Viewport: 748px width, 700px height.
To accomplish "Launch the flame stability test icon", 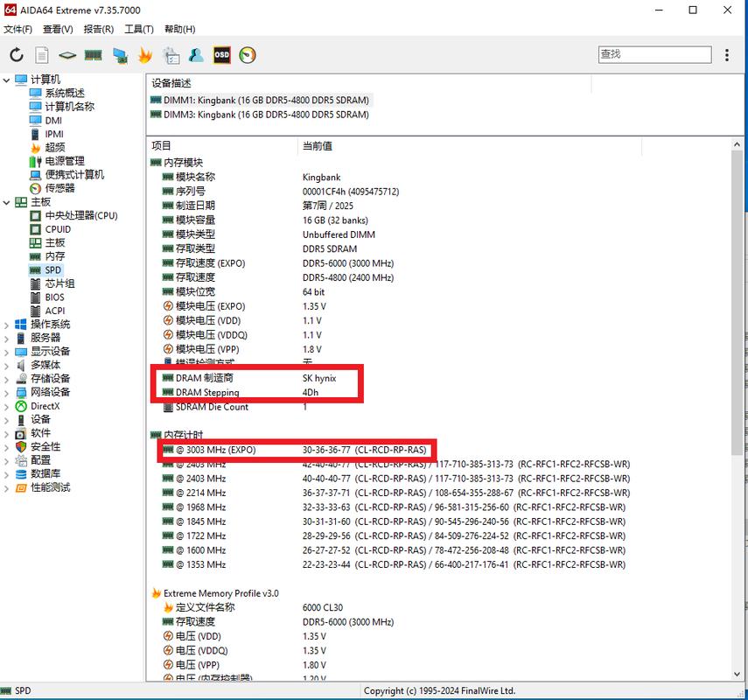I will coord(145,55).
